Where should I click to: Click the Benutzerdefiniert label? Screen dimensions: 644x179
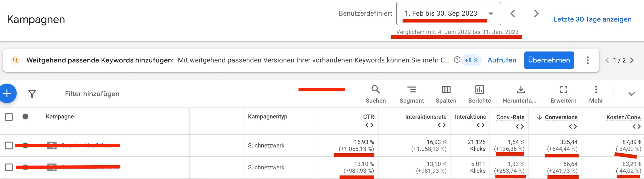tap(365, 13)
